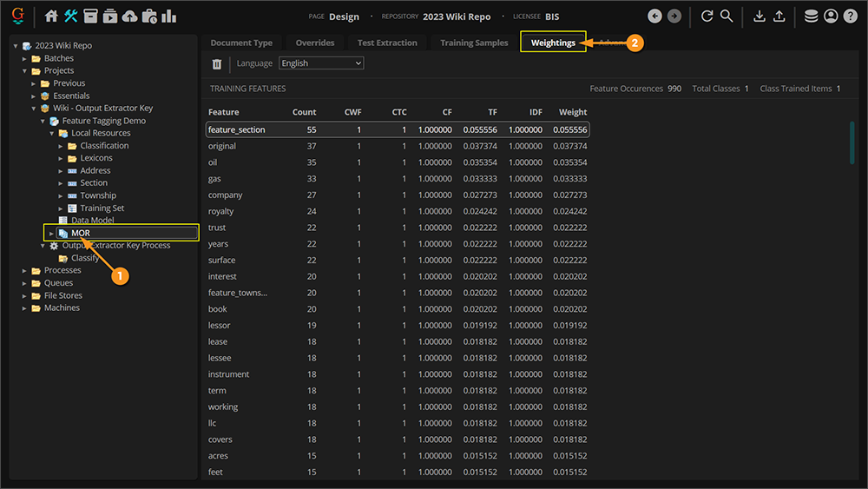Image resolution: width=868 pixels, height=489 pixels.
Task: Delete using the trash can icon
Action: coord(217,63)
